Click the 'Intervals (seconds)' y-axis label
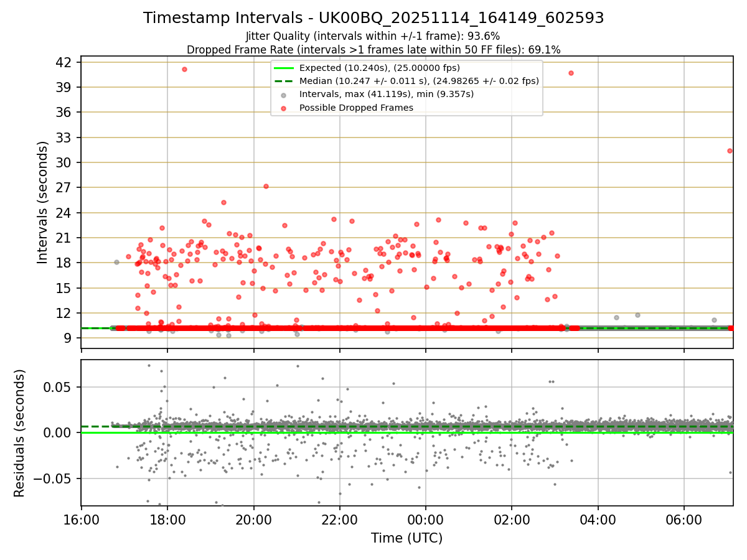 43,202
